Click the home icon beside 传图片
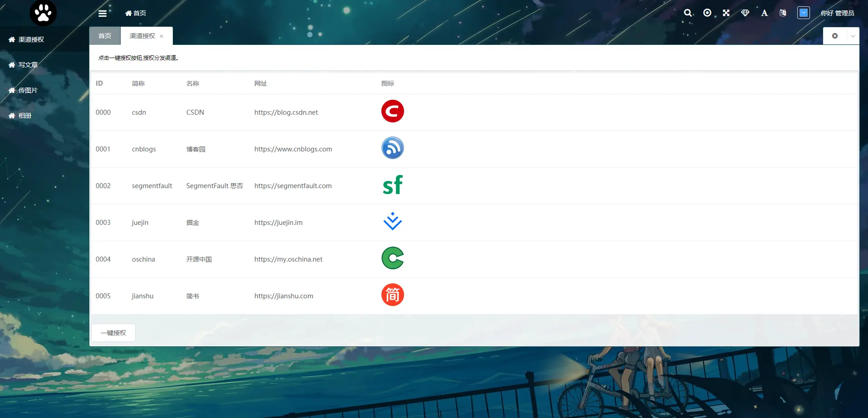 click(x=12, y=90)
